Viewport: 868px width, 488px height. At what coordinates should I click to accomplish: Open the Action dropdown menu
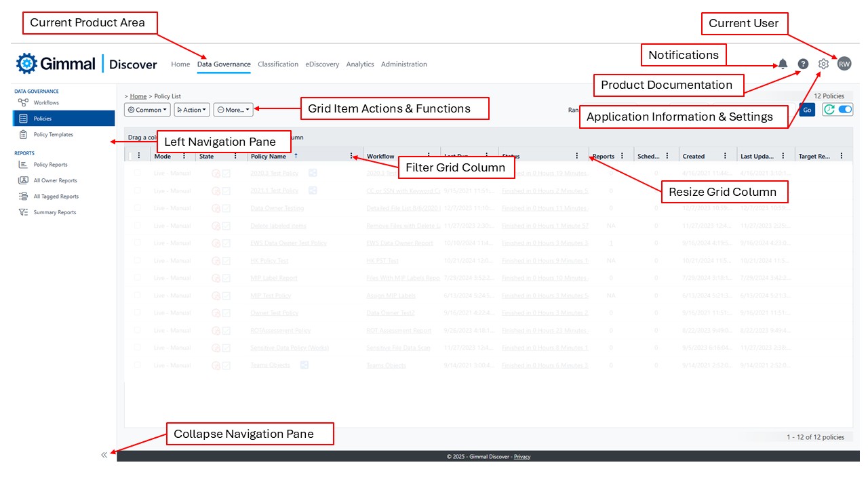point(192,110)
